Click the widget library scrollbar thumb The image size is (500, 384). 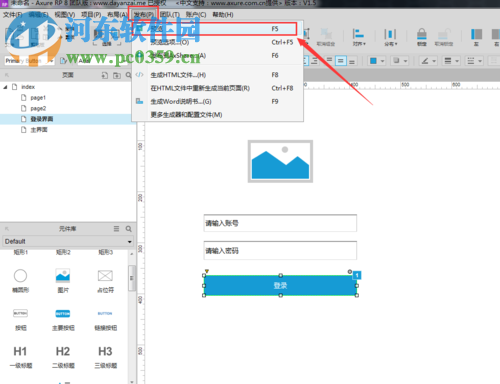(132, 278)
